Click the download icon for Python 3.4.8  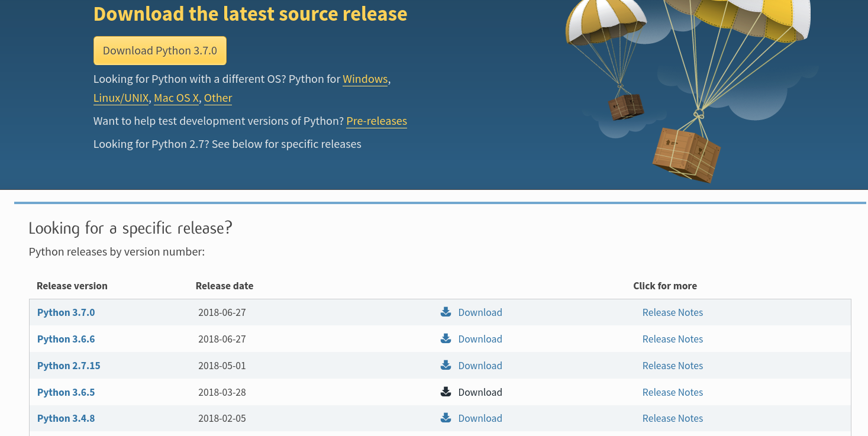click(x=446, y=418)
